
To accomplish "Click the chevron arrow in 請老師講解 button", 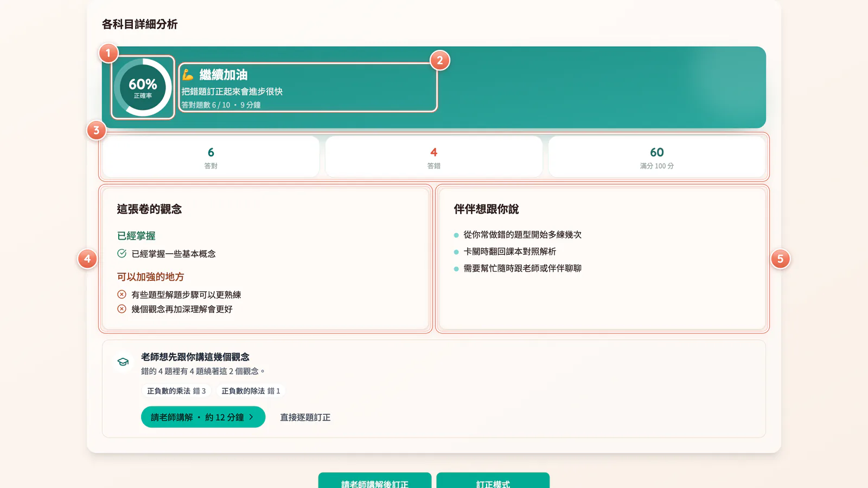I will pos(251,417).
